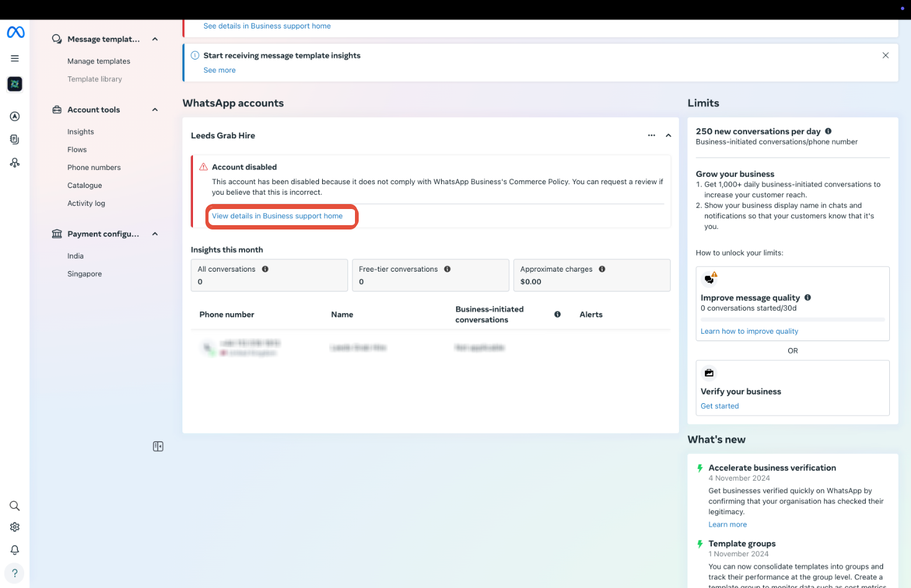Image resolution: width=911 pixels, height=588 pixels.
Task: Click View details in Business support home
Action: [277, 216]
